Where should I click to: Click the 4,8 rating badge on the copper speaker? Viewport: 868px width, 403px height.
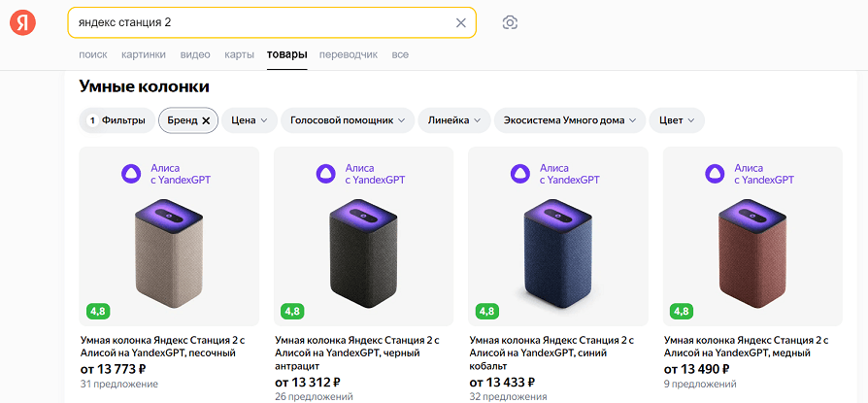coord(681,312)
